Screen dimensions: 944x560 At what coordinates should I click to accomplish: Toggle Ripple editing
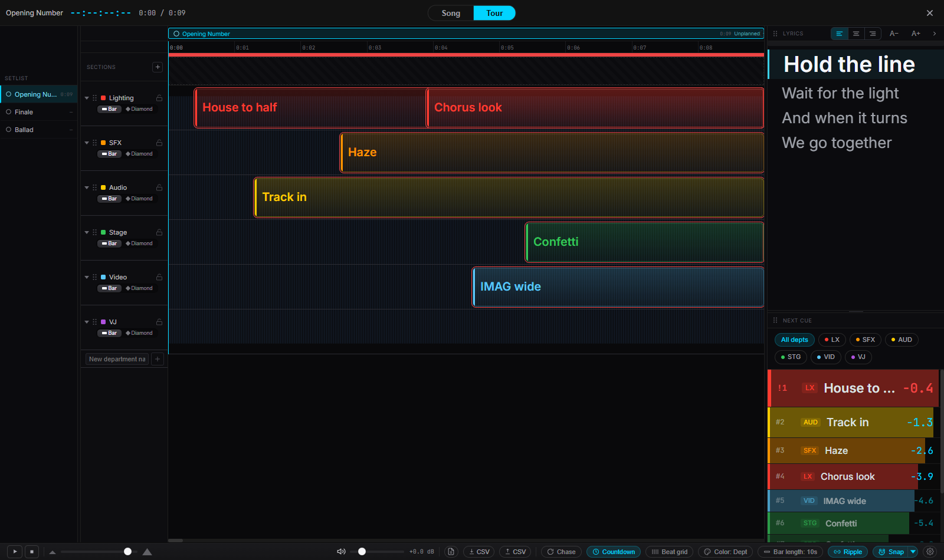[x=848, y=552]
